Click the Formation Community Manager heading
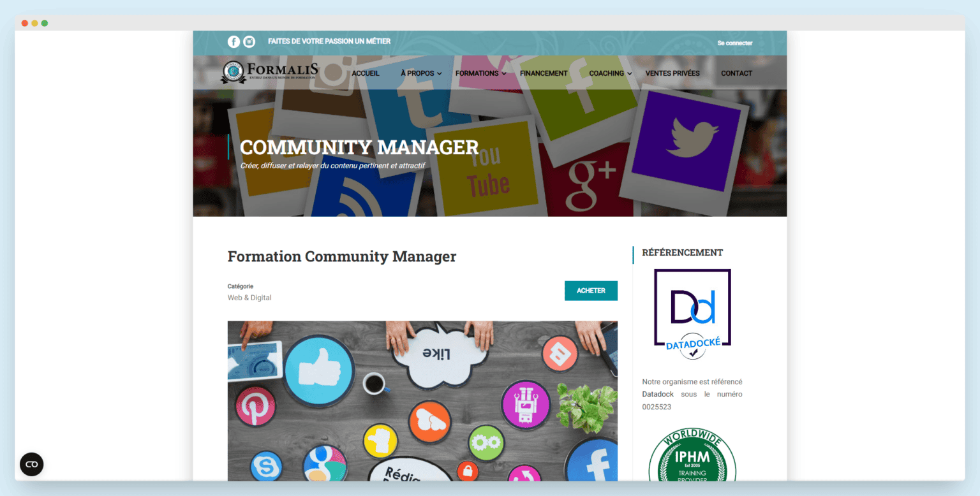 [341, 256]
